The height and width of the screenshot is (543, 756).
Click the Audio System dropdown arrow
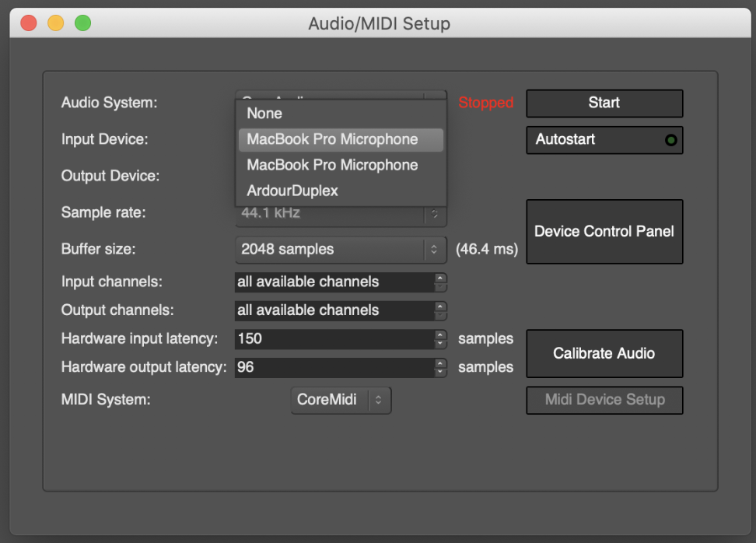(435, 96)
